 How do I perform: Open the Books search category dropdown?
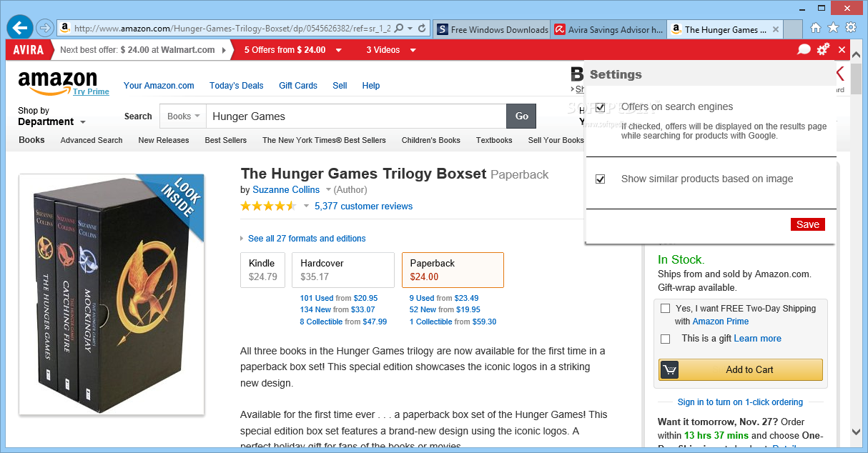pos(183,116)
